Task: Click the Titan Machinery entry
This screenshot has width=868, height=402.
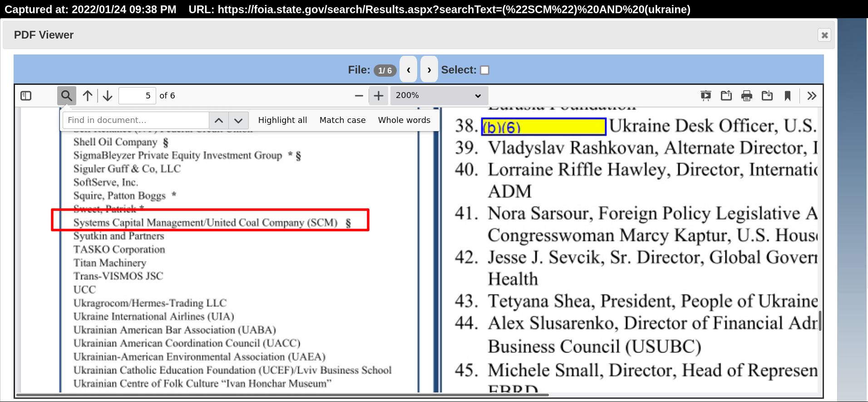Action: (x=110, y=263)
